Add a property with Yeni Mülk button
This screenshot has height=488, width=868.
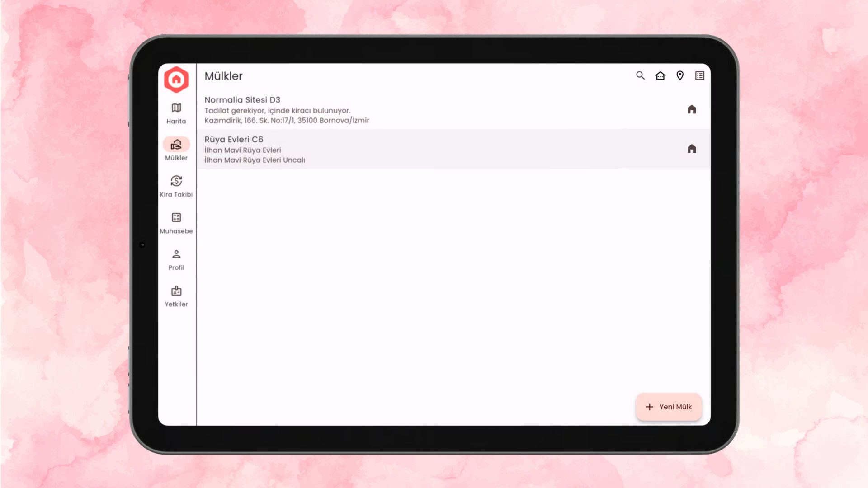669,407
